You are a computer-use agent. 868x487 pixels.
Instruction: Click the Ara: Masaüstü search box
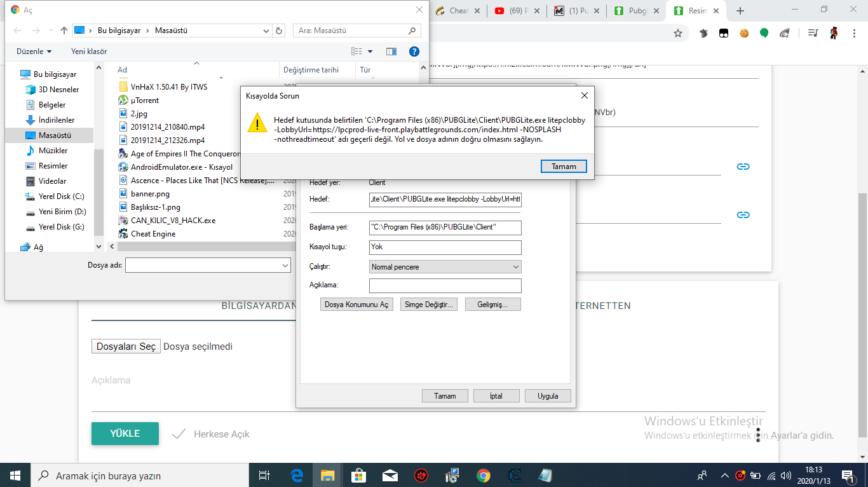click(x=356, y=31)
